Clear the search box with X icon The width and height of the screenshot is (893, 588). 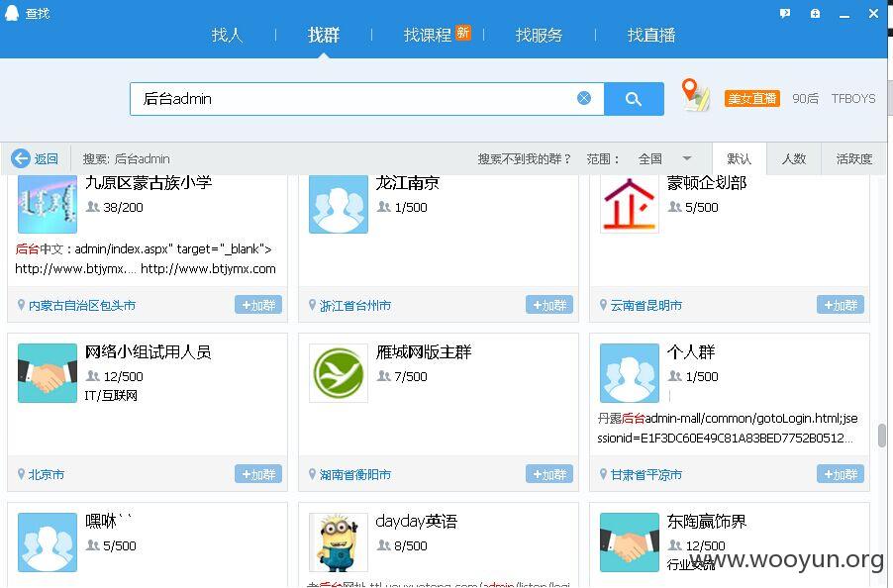point(584,98)
